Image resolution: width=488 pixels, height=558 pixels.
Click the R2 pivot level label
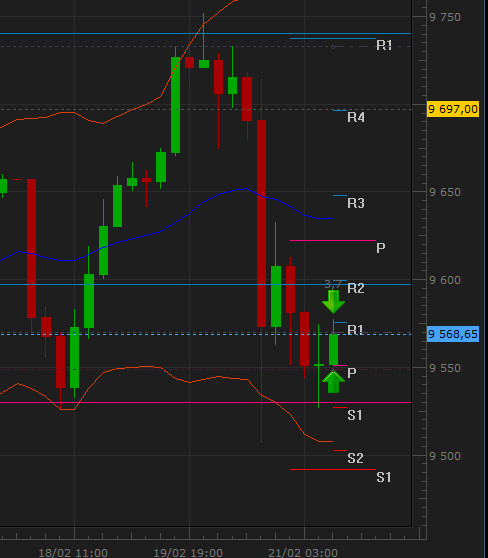[356, 288]
